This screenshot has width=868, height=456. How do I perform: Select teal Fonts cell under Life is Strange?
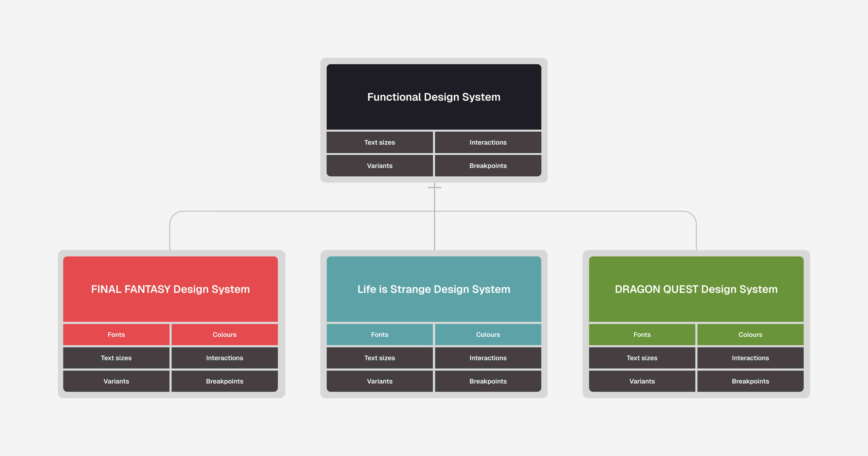[x=379, y=334]
